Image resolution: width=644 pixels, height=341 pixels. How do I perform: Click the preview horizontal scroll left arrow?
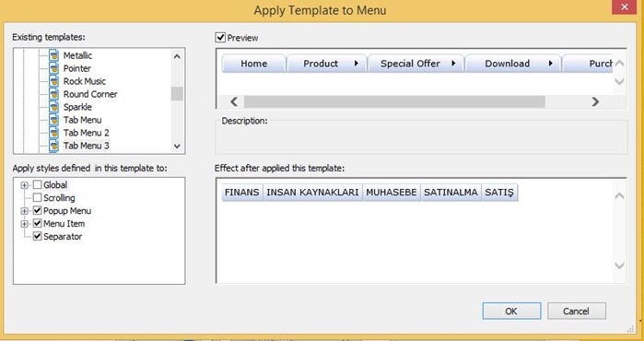coord(234,101)
